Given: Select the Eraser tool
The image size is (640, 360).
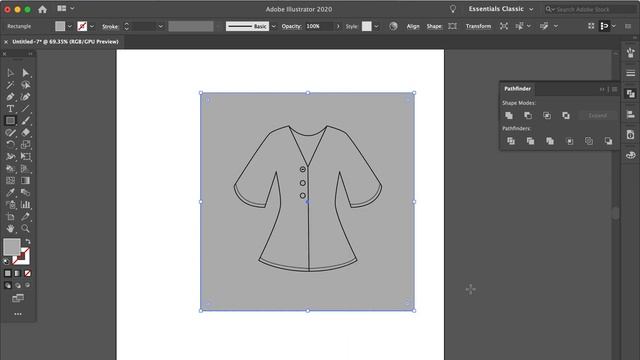Looking at the screenshot, I should 25,133.
